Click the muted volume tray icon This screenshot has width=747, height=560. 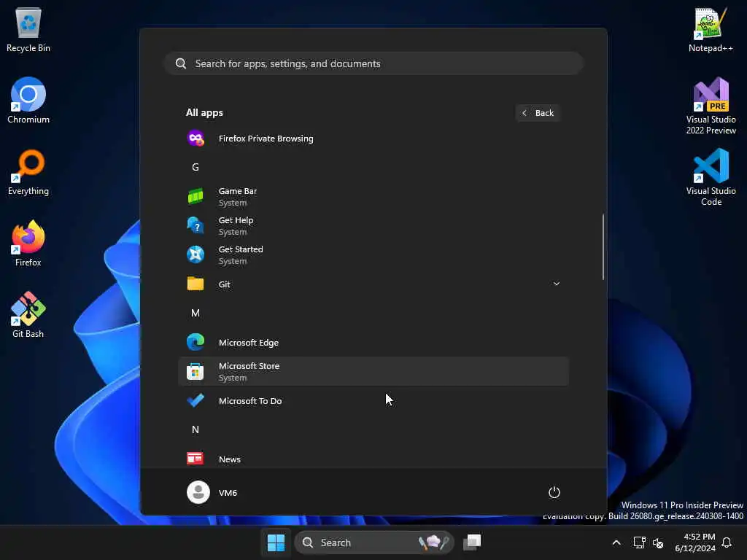(x=659, y=542)
